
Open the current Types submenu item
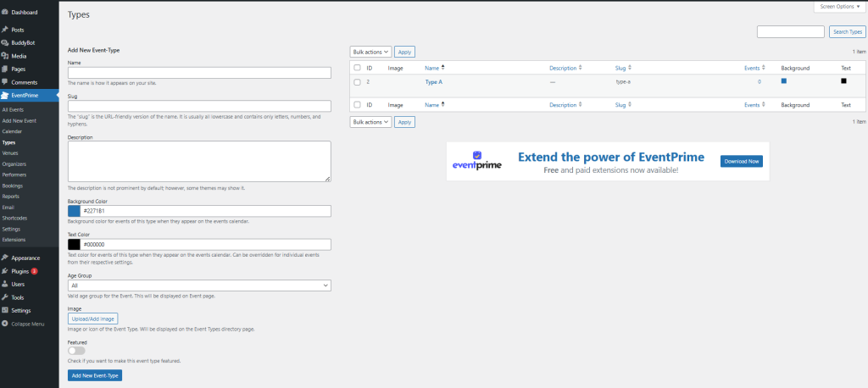coord(8,142)
